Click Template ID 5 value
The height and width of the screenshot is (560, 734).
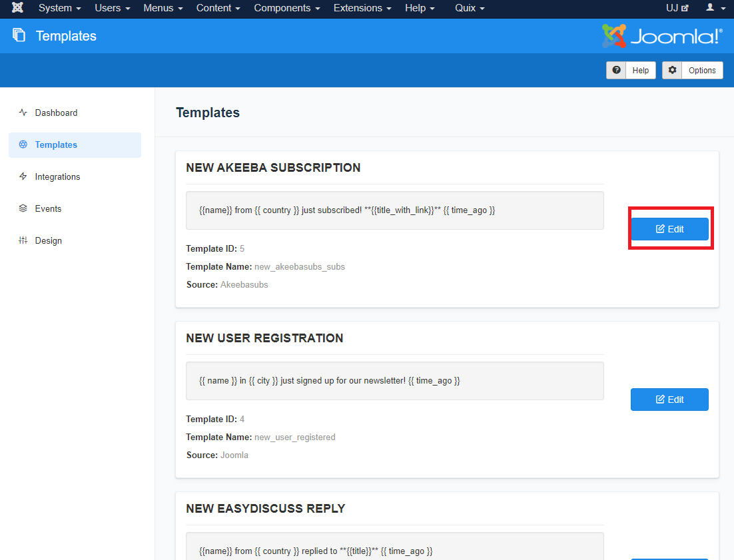[x=242, y=249]
